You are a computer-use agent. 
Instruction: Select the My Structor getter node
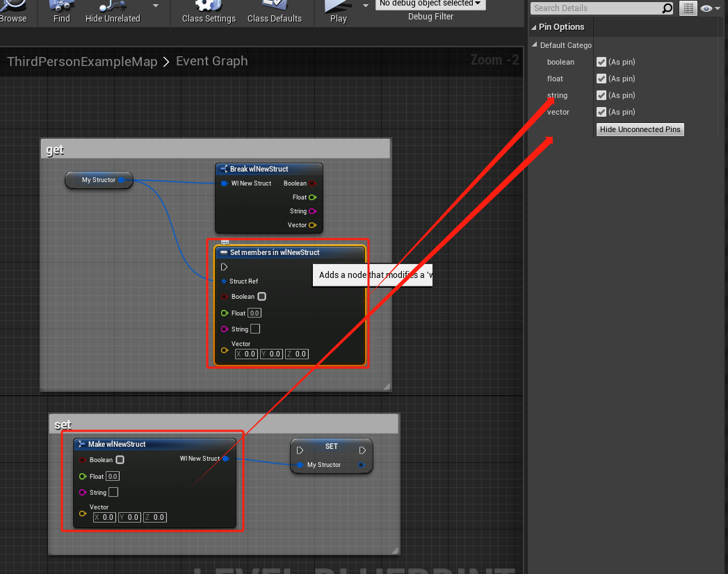click(99, 179)
